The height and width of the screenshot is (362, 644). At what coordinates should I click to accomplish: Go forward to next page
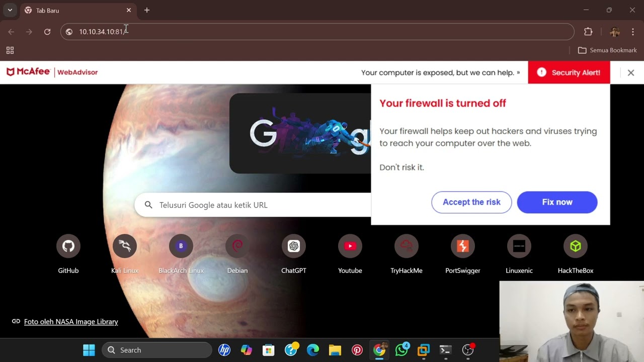point(29,32)
